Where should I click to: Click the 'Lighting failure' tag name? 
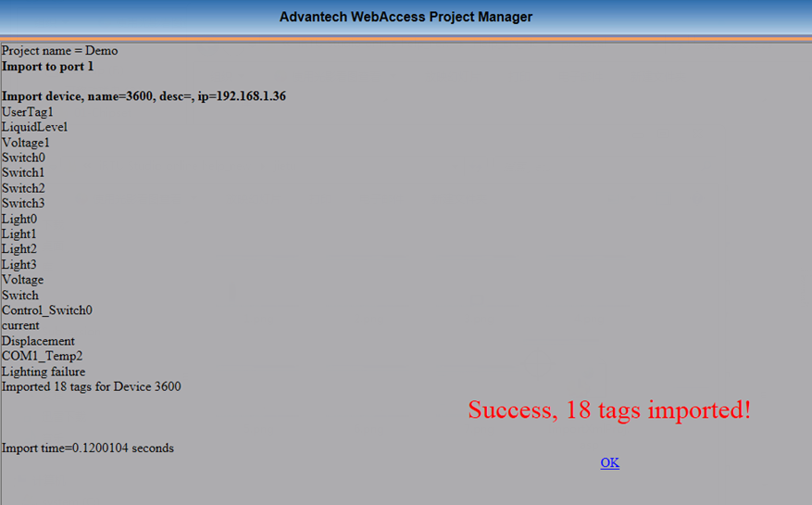click(x=44, y=372)
